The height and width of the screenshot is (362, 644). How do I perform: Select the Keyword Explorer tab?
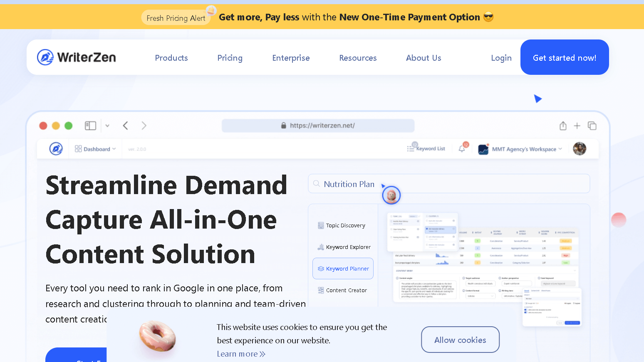343,247
